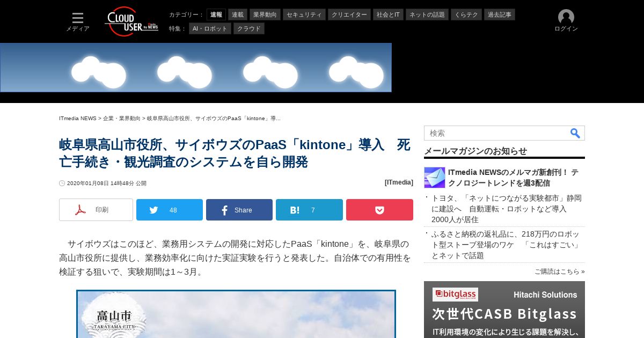Image resolution: width=644 pixels, height=338 pixels.
Task: Save the article to Pocket
Action: [x=379, y=210]
